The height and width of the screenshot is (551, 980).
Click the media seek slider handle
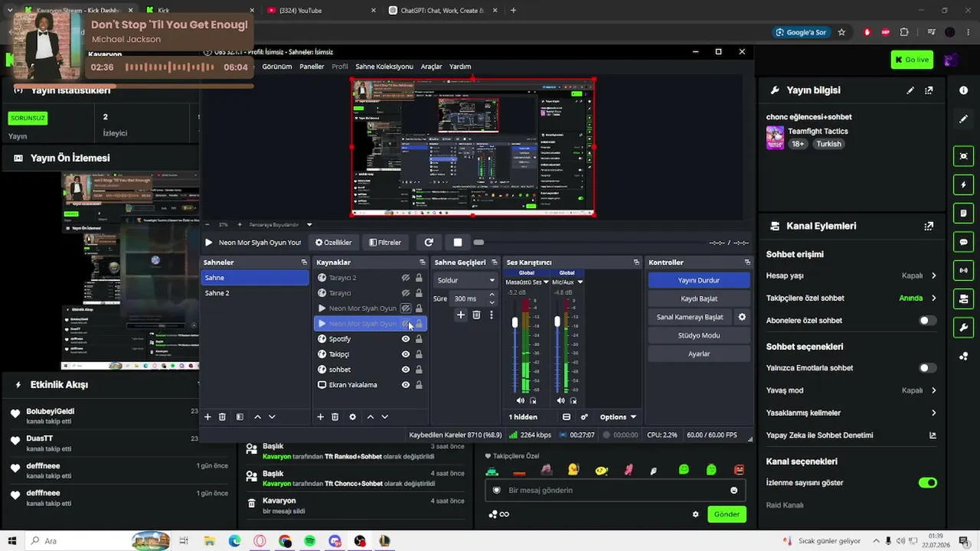pyautogui.click(x=479, y=243)
